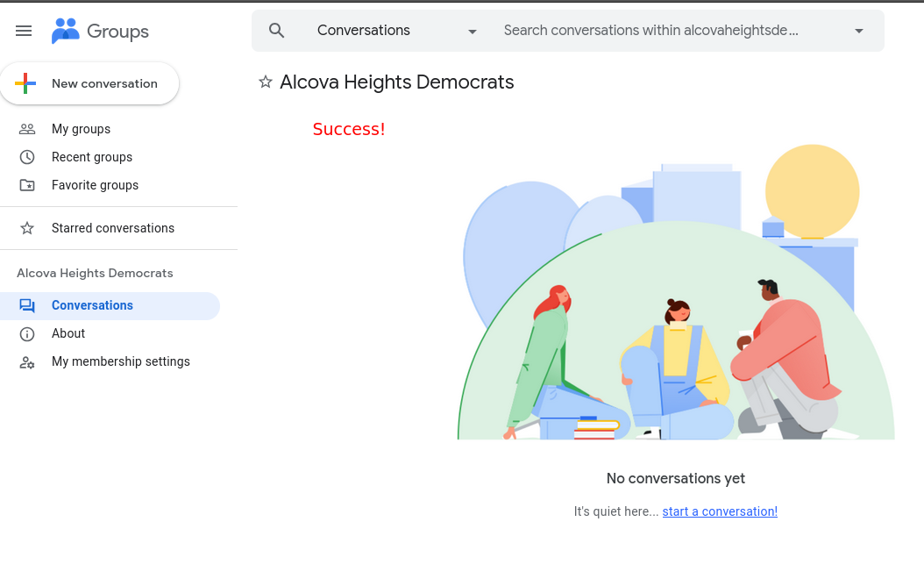Click the search magnifier icon
Image resolution: width=924 pixels, height=586 pixels.
[x=277, y=31]
